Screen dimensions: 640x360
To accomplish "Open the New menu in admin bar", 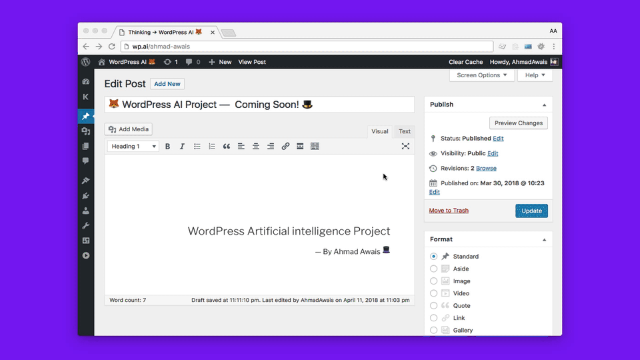I will click(220, 62).
